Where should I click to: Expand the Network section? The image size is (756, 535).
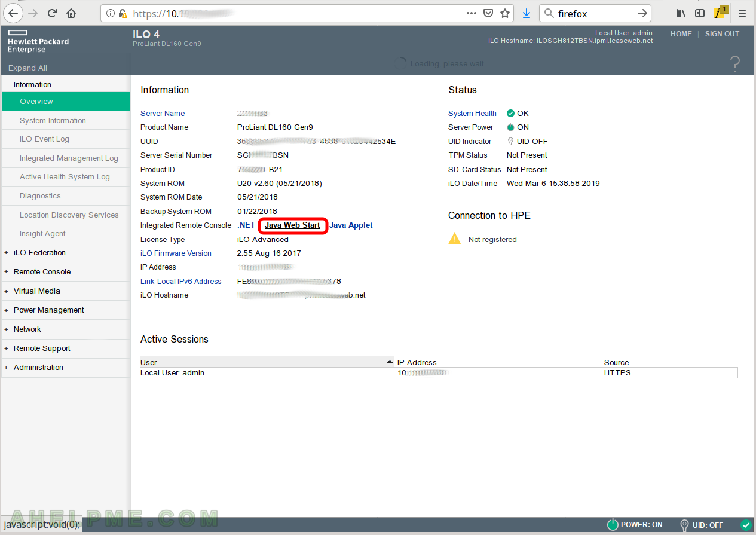click(x=6, y=329)
